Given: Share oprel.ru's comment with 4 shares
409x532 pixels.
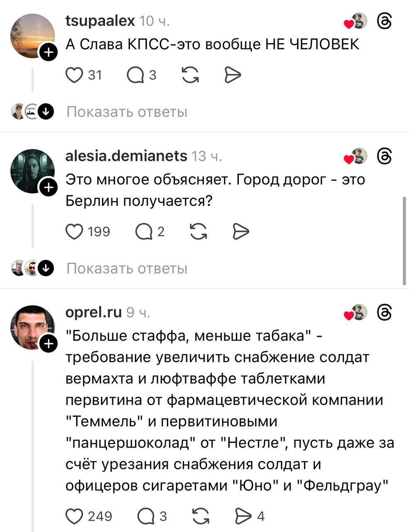Looking at the screenshot, I should click(x=243, y=516).
